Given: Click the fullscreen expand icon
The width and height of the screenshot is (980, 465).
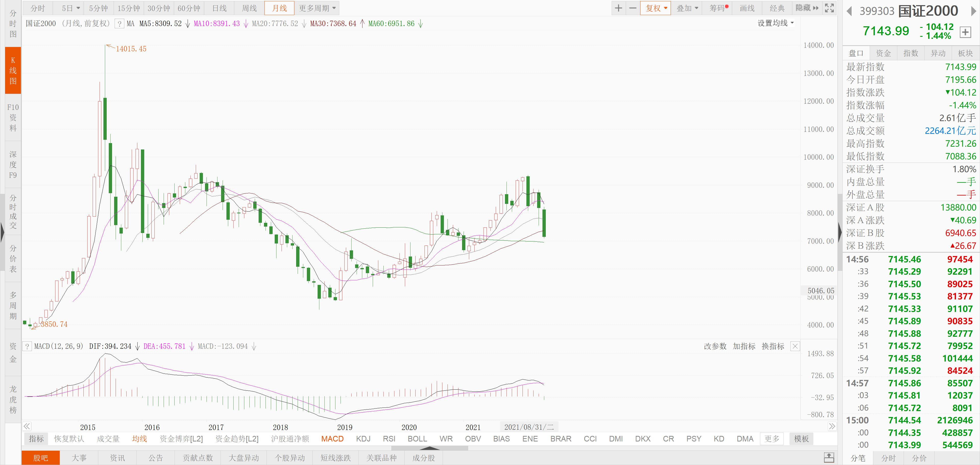Looking at the screenshot, I should click(829, 8).
